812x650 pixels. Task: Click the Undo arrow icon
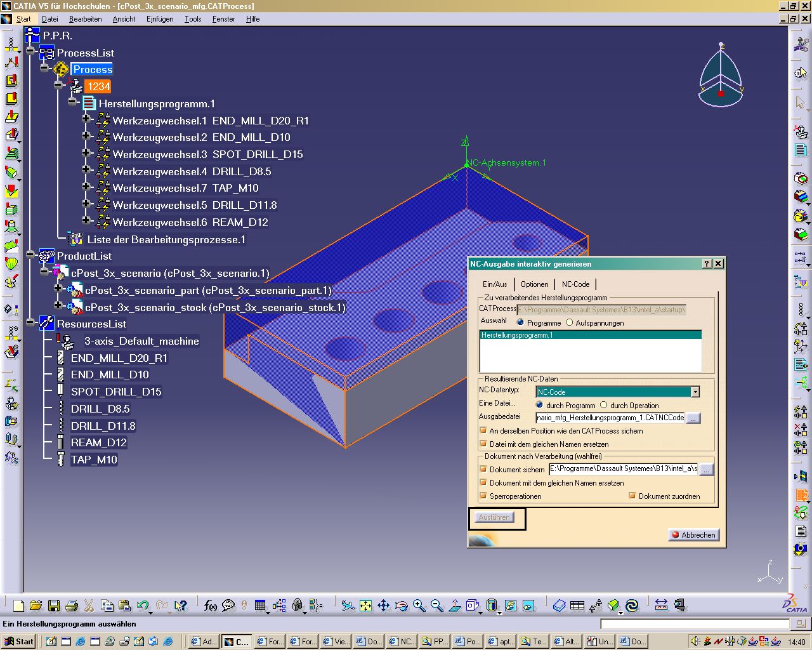coord(142,606)
